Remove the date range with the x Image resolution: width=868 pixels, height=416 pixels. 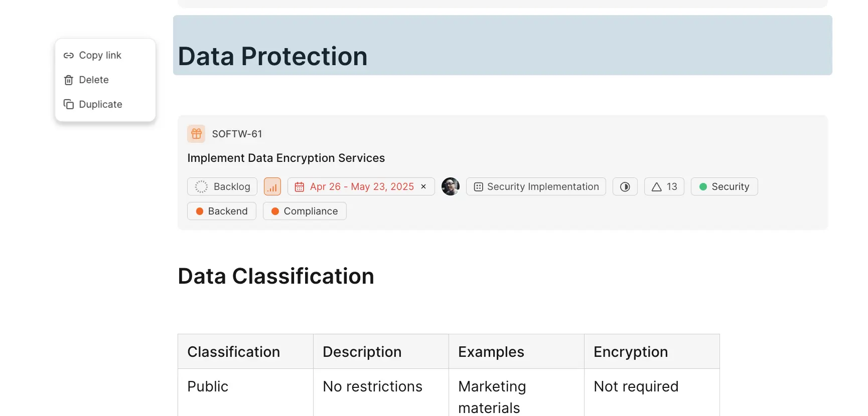(x=423, y=186)
